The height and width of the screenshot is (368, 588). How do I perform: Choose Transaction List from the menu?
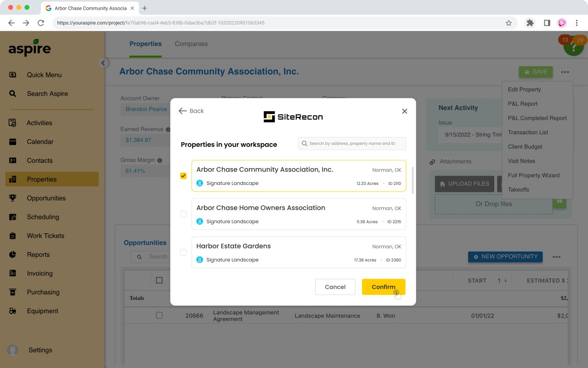(528, 132)
